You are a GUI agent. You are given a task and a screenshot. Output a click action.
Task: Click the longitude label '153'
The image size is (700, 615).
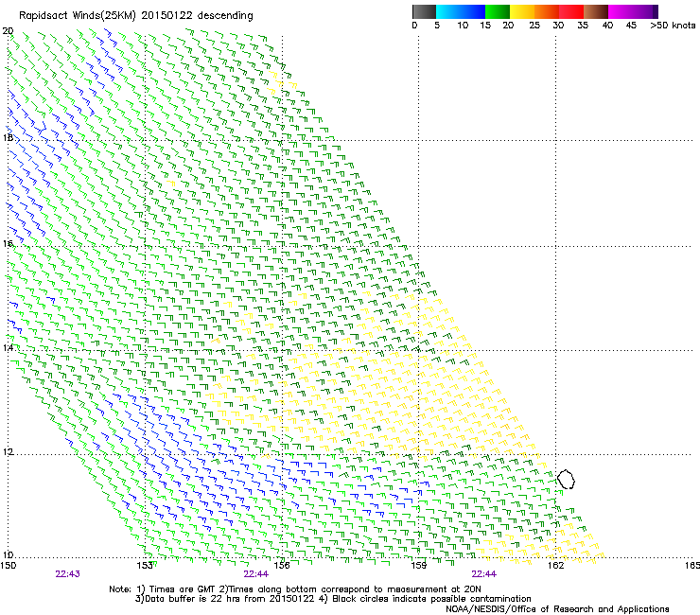[145, 566]
